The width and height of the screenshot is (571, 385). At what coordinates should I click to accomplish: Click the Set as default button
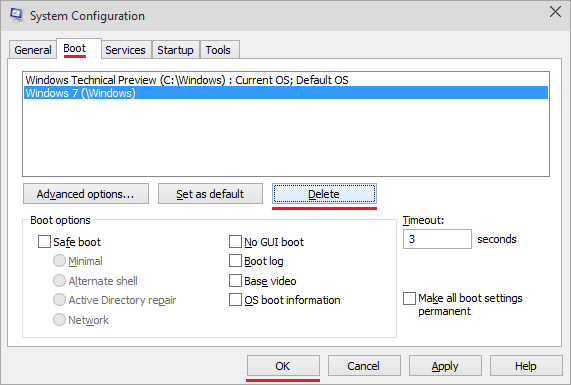click(210, 194)
